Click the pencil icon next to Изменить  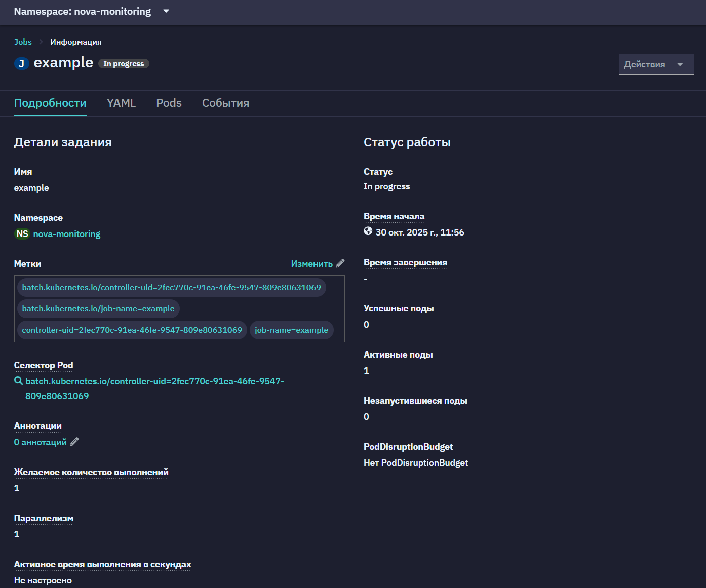tap(340, 263)
